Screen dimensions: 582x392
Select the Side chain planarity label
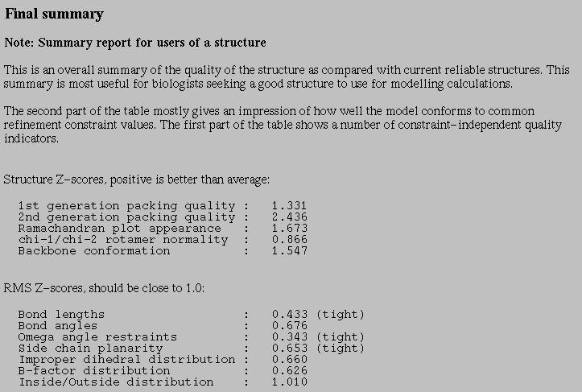(90, 349)
